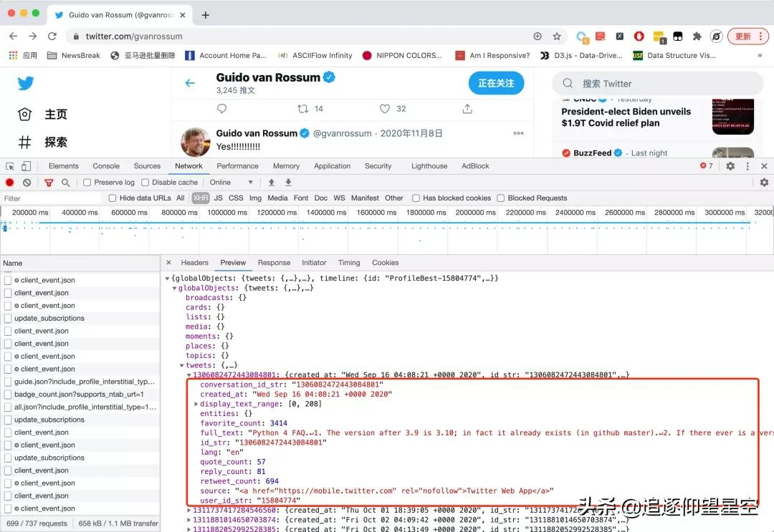Check Has blocked cookies
Viewport: 774px width, 532px height.
click(x=416, y=198)
